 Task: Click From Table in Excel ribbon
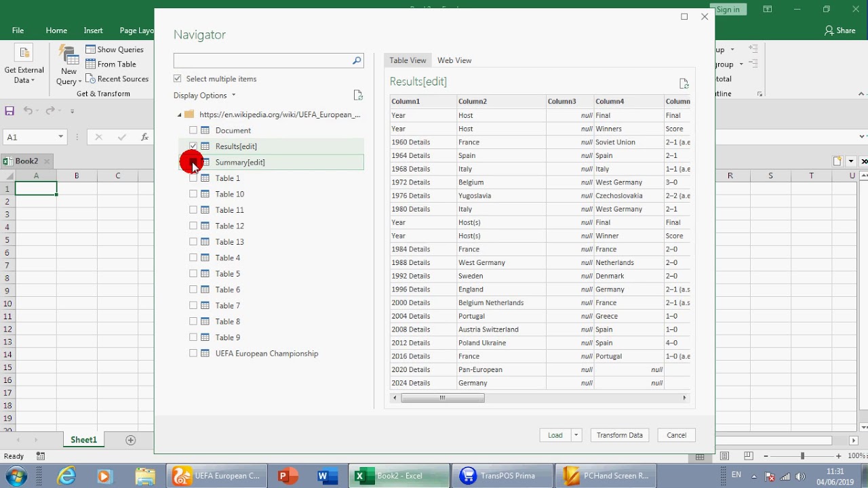[x=111, y=64]
